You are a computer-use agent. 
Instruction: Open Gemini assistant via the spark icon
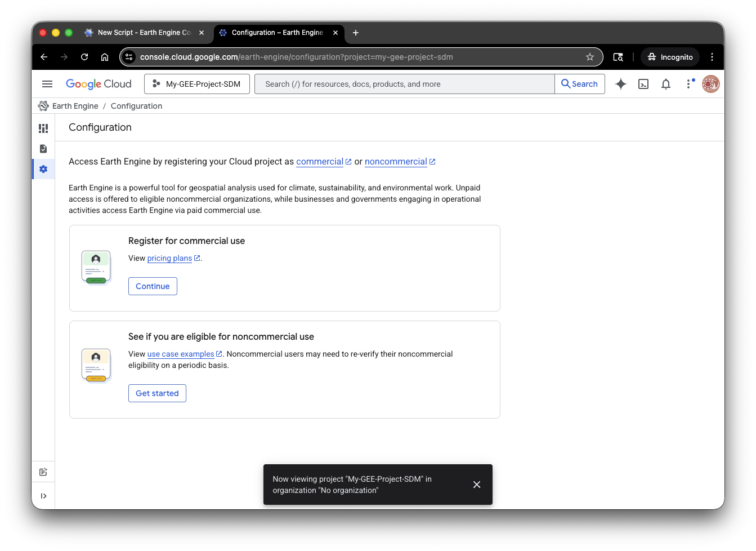tap(620, 83)
